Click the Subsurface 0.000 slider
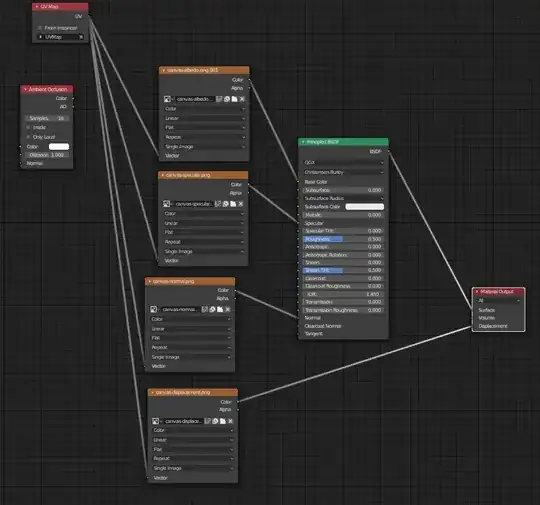540x505 pixels. [343, 190]
